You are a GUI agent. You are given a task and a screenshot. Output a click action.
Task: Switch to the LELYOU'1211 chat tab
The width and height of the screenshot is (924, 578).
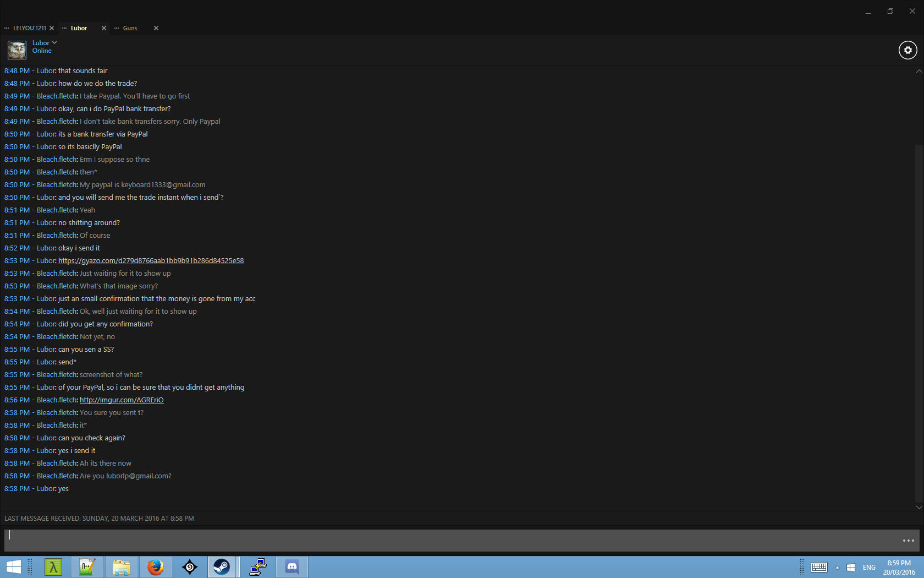29,28
